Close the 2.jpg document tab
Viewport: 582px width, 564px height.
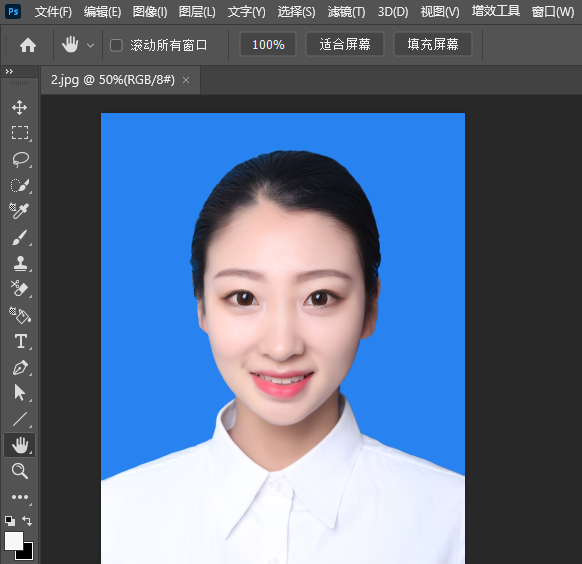coord(186,80)
